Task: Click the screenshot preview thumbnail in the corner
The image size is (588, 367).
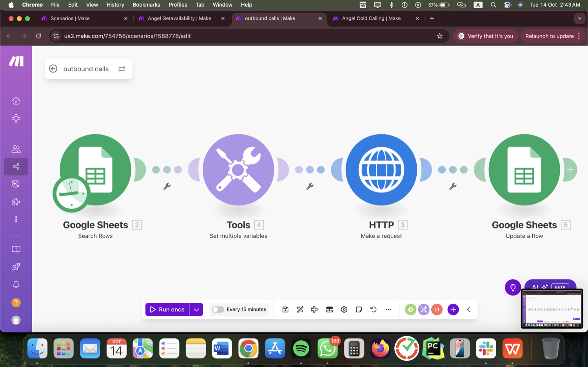Action: click(552, 309)
